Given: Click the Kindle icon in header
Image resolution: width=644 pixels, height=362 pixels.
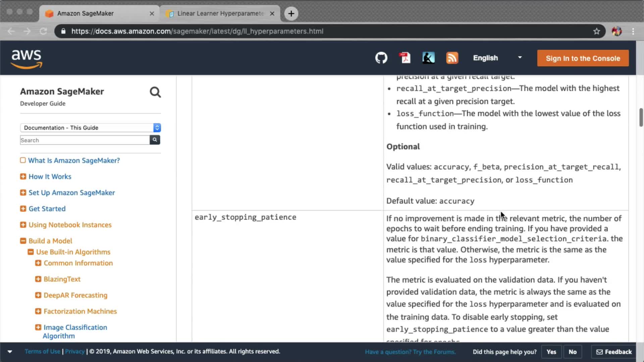Looking at the screenshot, I should pyautogui.click(x=428, y=58).
